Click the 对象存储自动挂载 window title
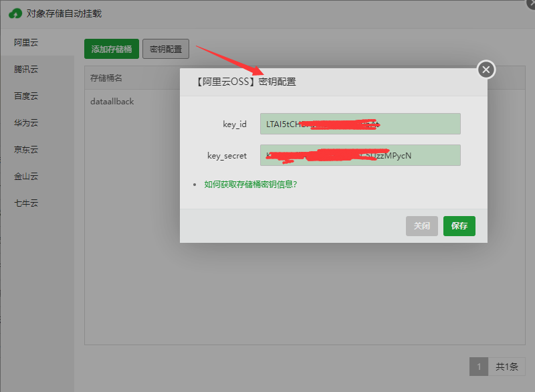This screenshot has height=392, width=535. 64,13
